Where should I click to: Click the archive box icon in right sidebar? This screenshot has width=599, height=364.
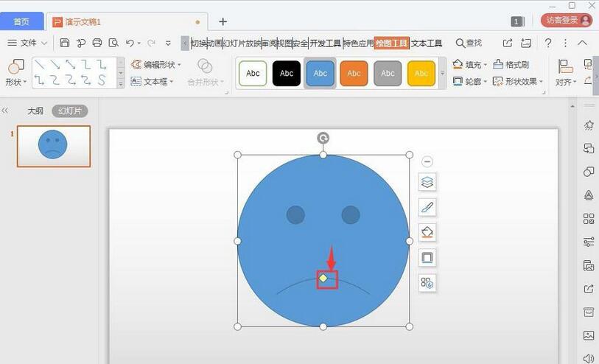(x=589, y=312)
